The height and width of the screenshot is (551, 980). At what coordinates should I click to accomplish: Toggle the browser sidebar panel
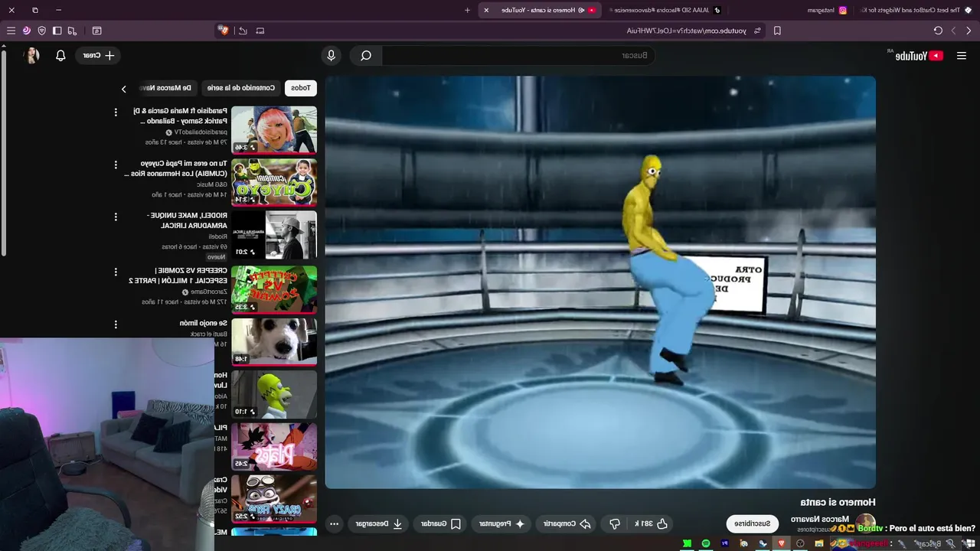point(57,31)
